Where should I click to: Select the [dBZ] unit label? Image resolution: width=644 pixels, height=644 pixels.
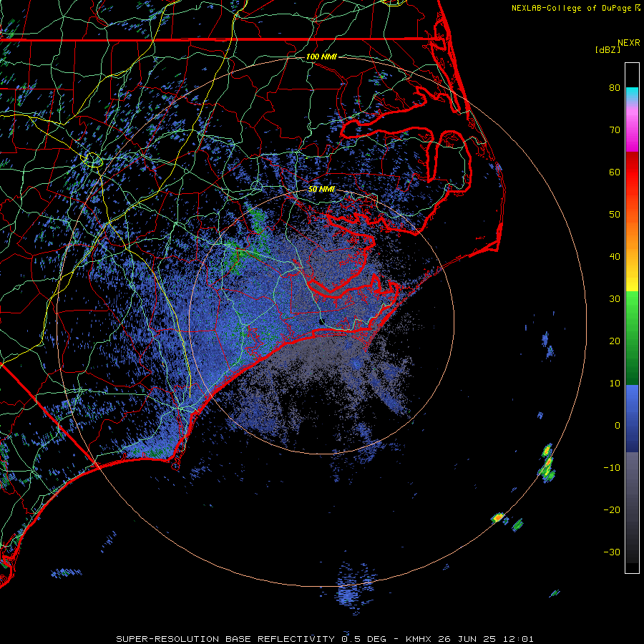click(x=608, y=50)
